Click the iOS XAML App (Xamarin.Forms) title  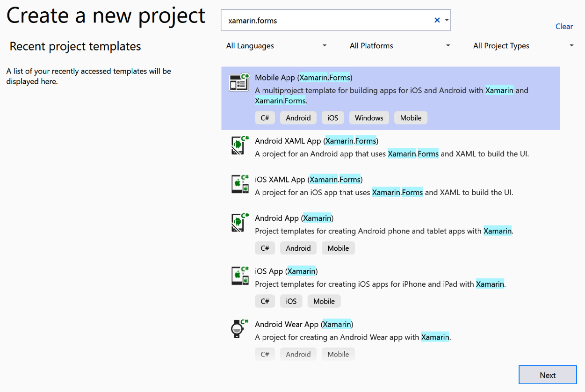pyautogui.click(x=309, y=180)
